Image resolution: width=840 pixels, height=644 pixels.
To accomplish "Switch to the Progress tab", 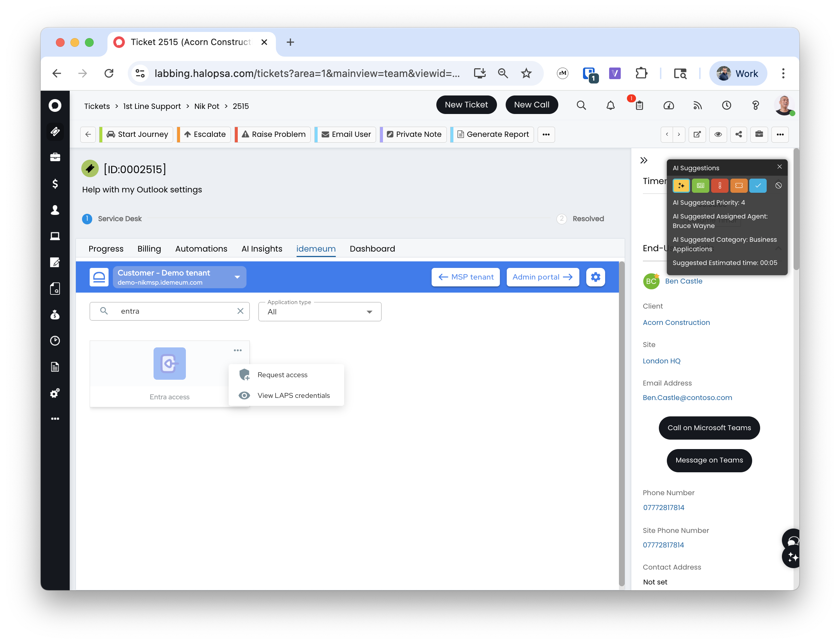I will point(106,249).
